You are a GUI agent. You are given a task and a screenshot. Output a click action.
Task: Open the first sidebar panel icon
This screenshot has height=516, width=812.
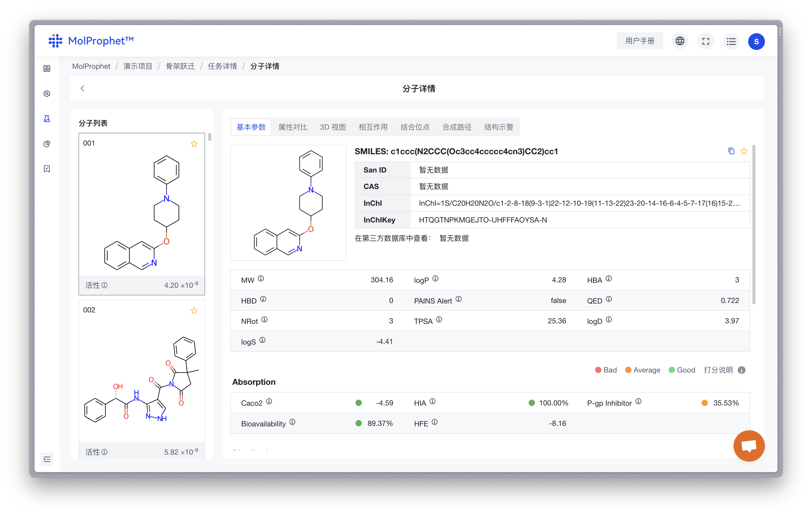(x=47, y=68)
